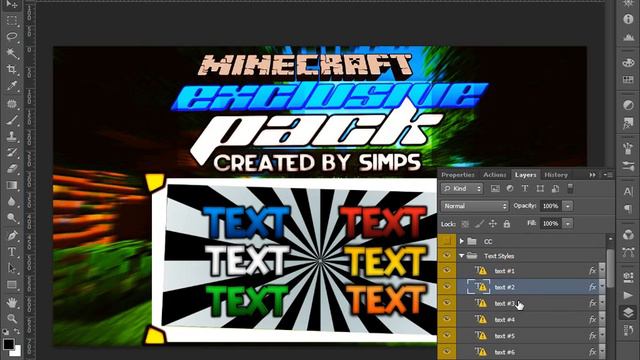Select the Clone Stamp tool

[12, 136]
